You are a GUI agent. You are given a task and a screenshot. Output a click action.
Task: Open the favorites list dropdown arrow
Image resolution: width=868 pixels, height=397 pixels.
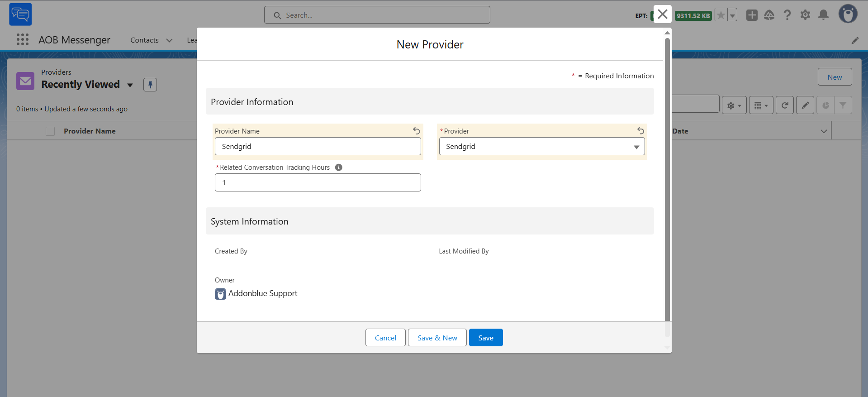coord(732,15)
